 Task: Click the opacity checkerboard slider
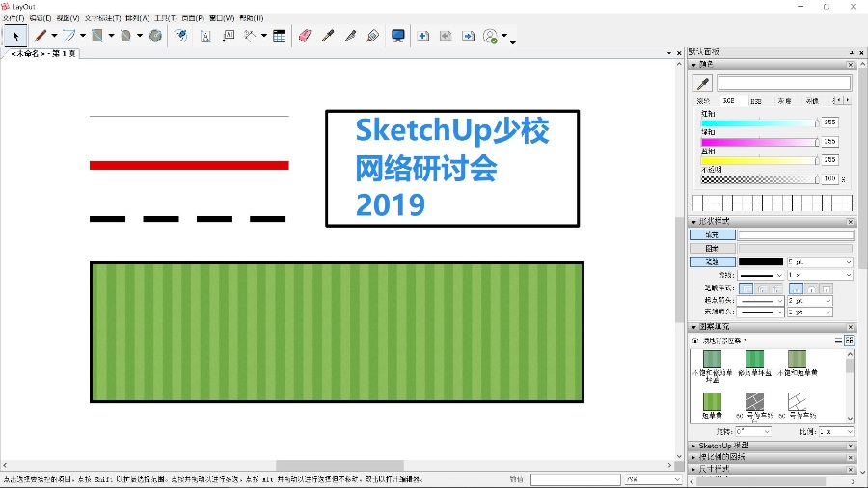pos(758,179)
